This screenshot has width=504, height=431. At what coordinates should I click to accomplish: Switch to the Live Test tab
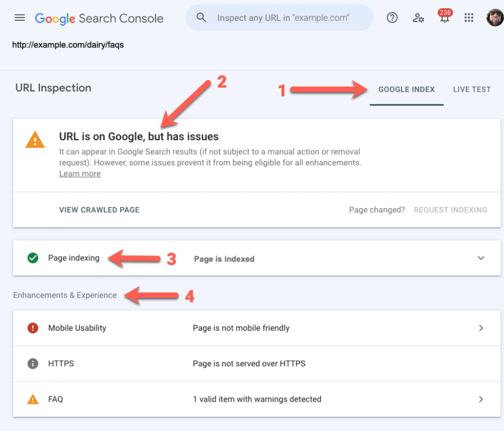[x=472, y=89]
